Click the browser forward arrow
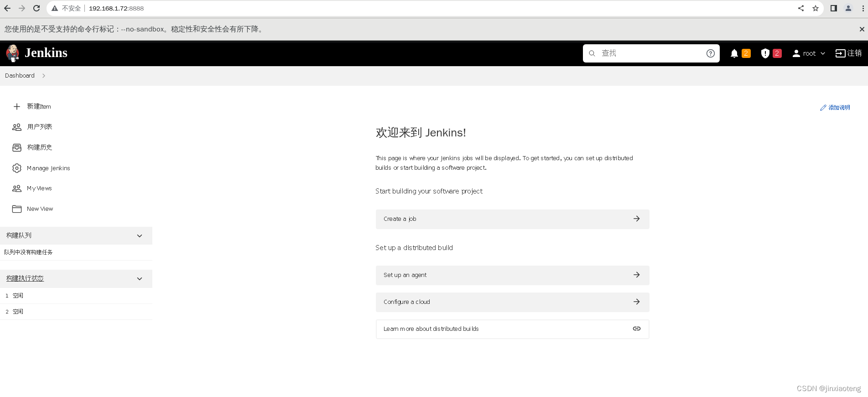 pos(22,8)
